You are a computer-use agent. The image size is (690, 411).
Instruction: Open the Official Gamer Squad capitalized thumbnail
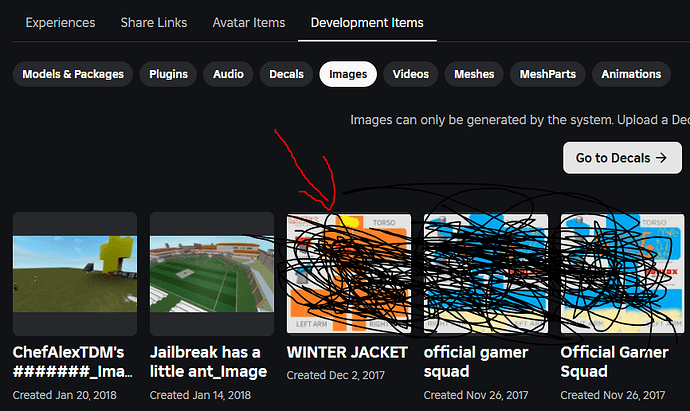[x=623, y=274]
